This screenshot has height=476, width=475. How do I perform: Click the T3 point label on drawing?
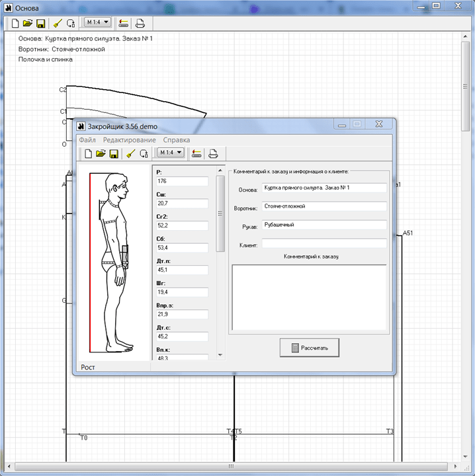click(390, 431)
